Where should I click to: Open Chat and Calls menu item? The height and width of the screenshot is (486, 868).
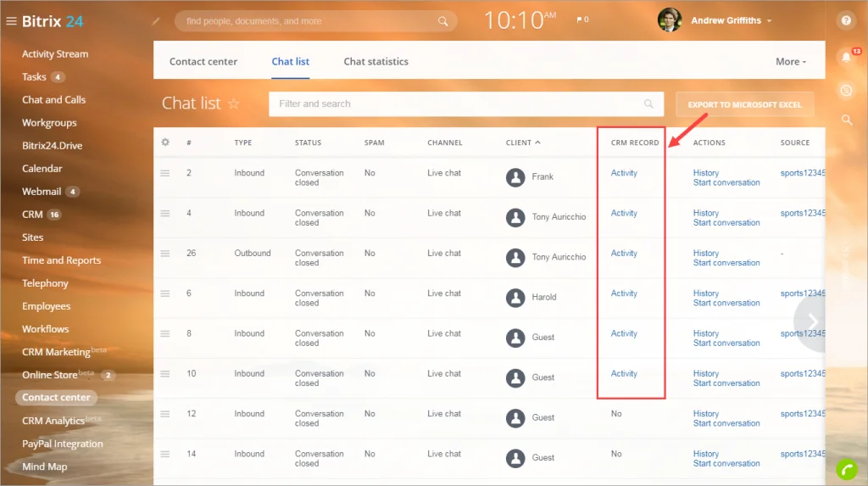click(x=53, y=100)
